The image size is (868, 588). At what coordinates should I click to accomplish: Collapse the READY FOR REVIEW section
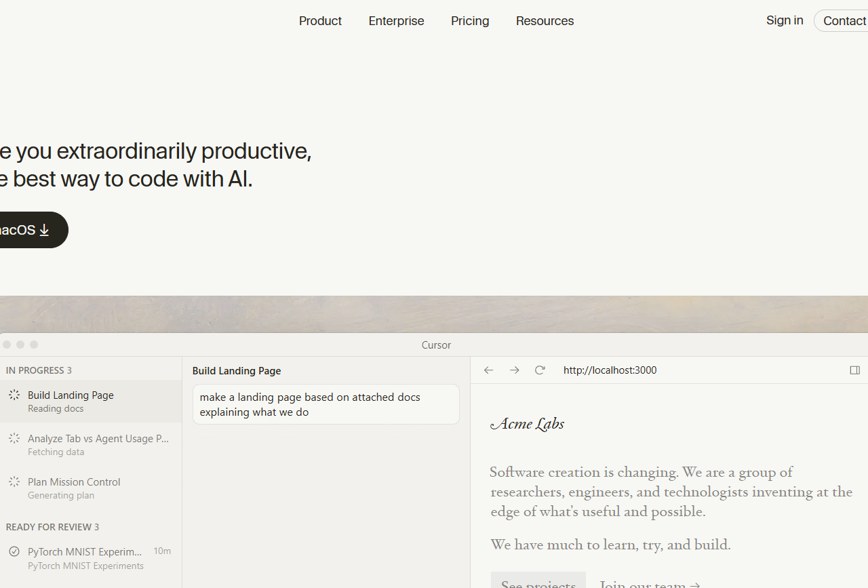point(52,526)
